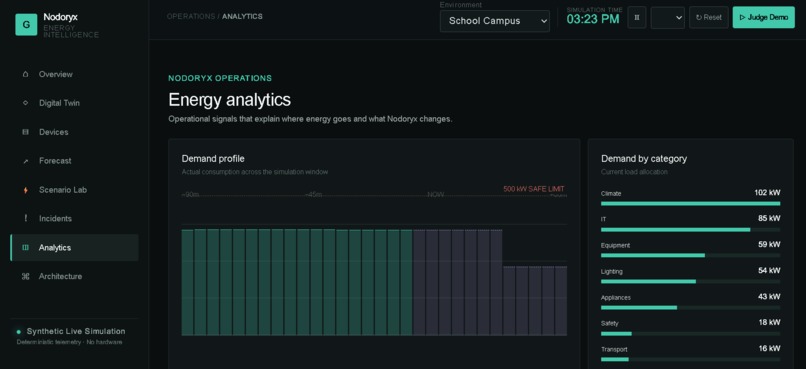The width and height of the screenshot is (806, 369).
Task: Click the Scenario Lab lightning icon
Action: pos(26,190)
